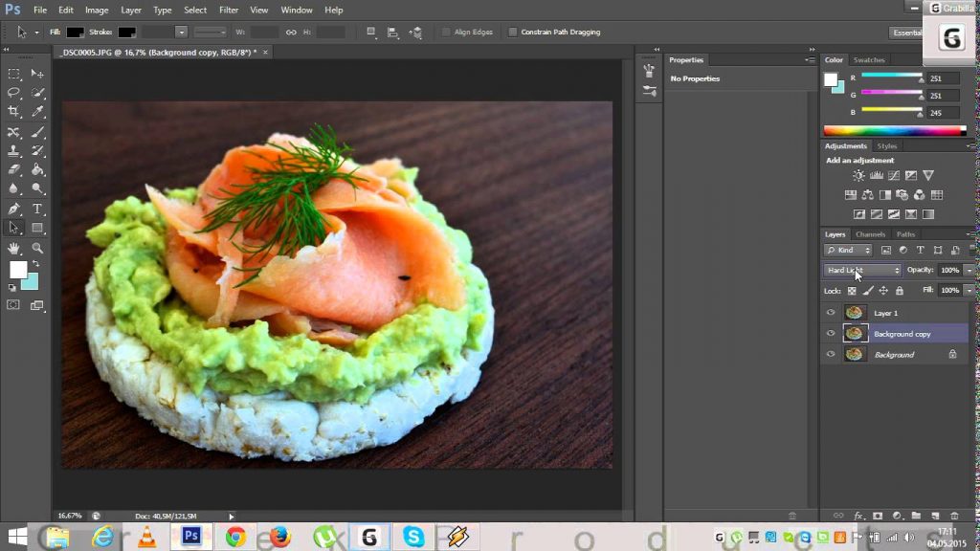Viewport: 980px width, 551px height.
Task: Select the Background copy layer thumbnail
Action: pos(856,333)
